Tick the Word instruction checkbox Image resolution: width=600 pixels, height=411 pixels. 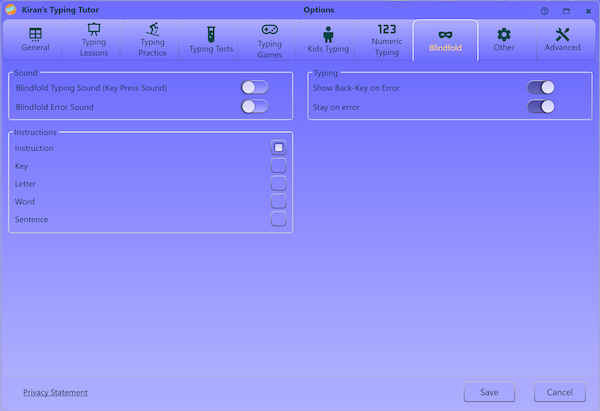tap(278, 202)
